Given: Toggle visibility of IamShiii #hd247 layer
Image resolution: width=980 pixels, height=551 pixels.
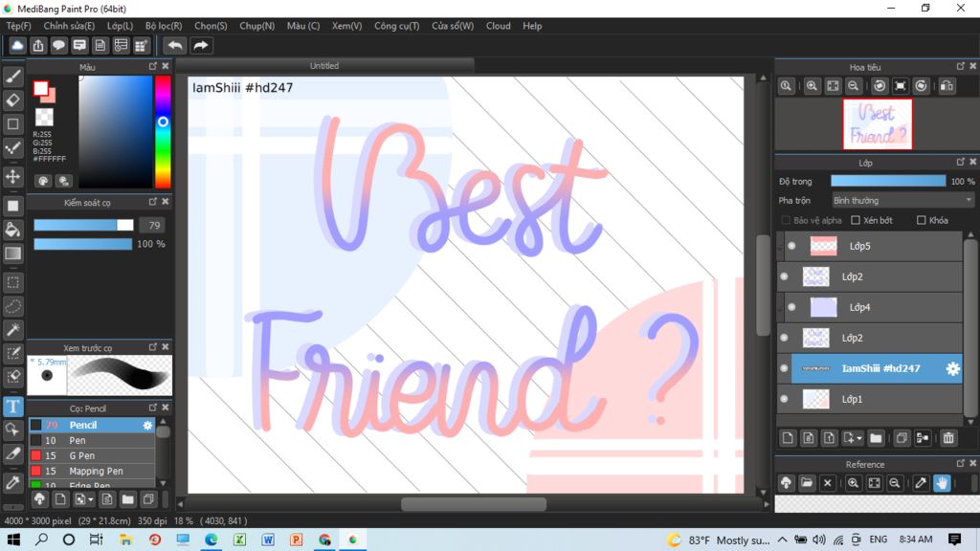Looking at the screenshot, I should tap(785, 368).
